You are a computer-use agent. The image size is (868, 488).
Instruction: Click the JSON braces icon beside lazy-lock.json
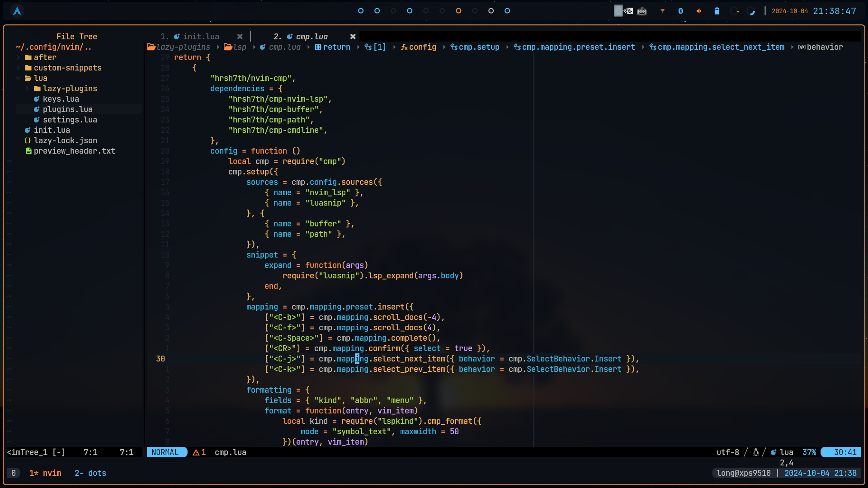[28, 141]
